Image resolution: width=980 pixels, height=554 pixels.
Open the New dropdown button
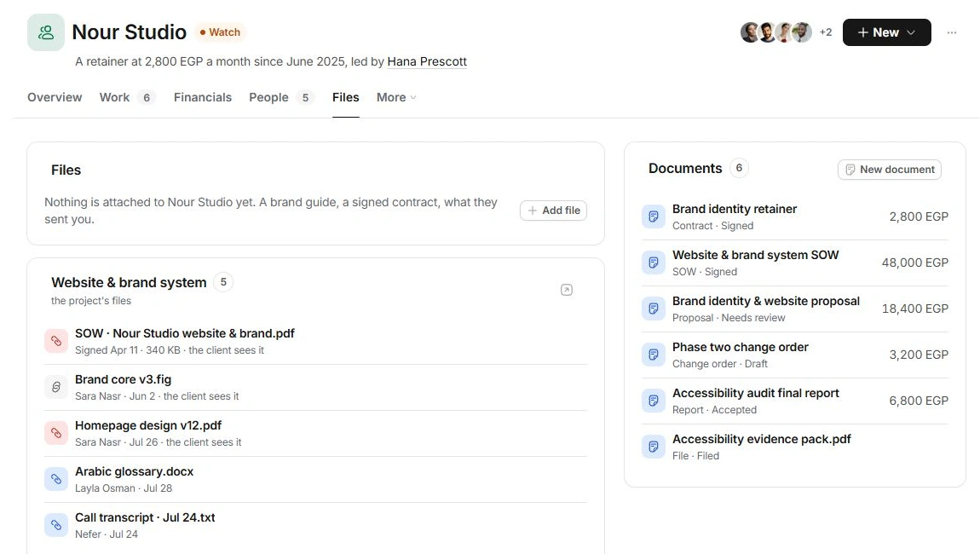[x=886, y=32]
